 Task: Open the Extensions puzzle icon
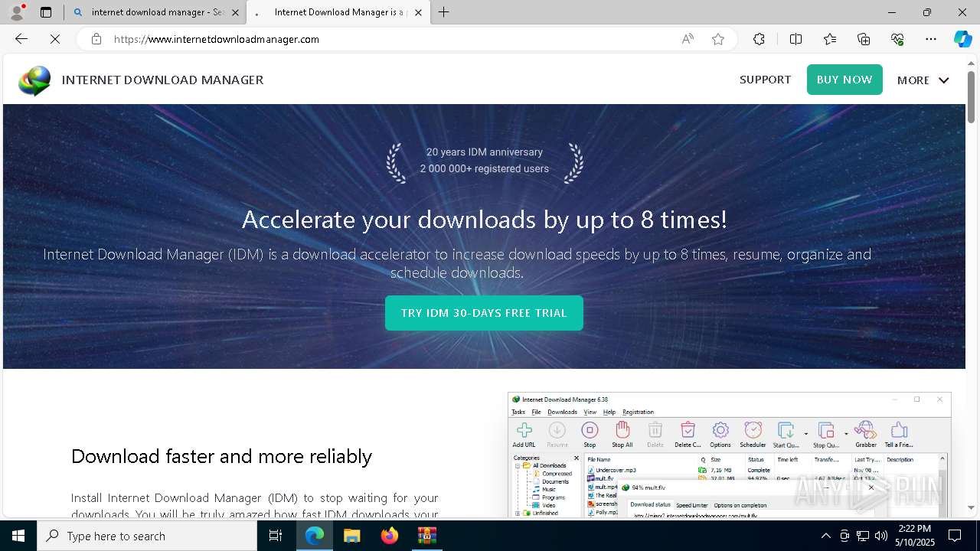point(759,39)
